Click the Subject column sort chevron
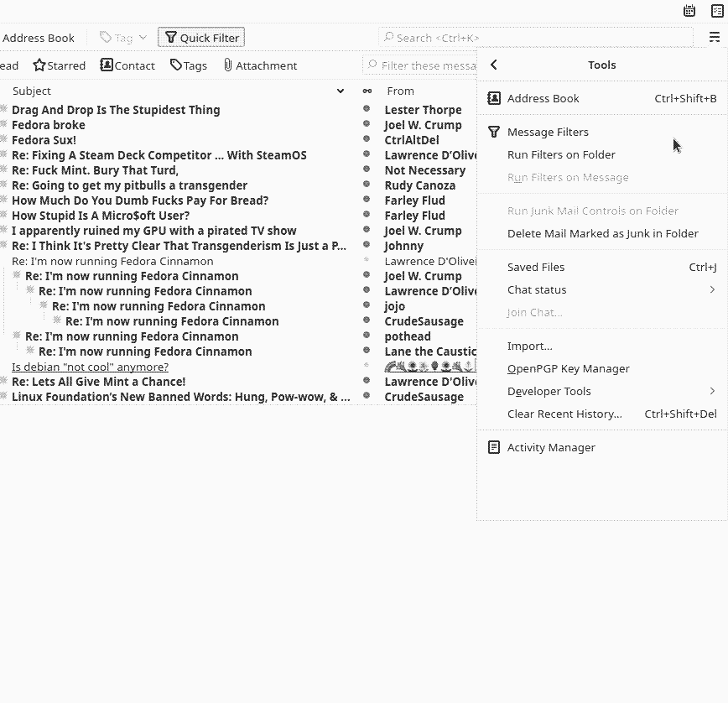 click(x=341, y=91)
